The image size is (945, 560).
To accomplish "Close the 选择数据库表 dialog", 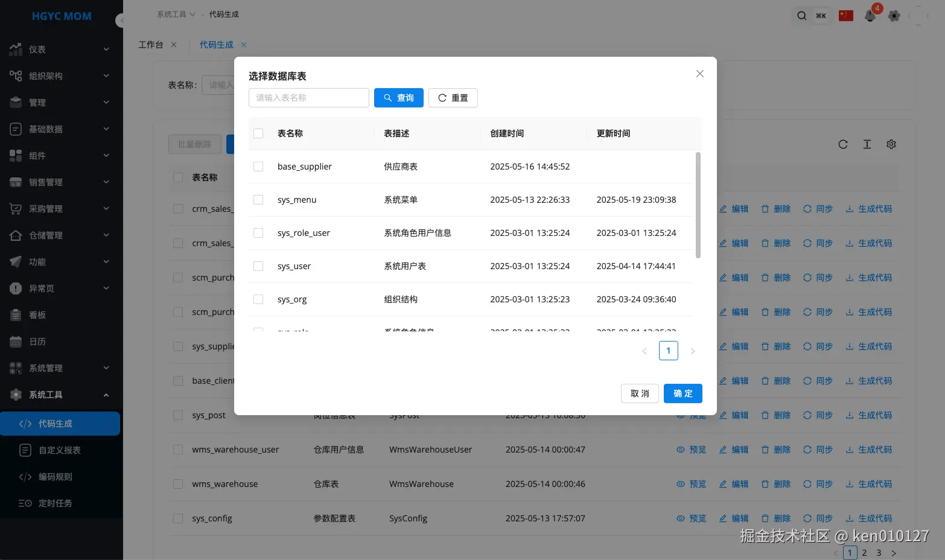I will tap(700, 74).
